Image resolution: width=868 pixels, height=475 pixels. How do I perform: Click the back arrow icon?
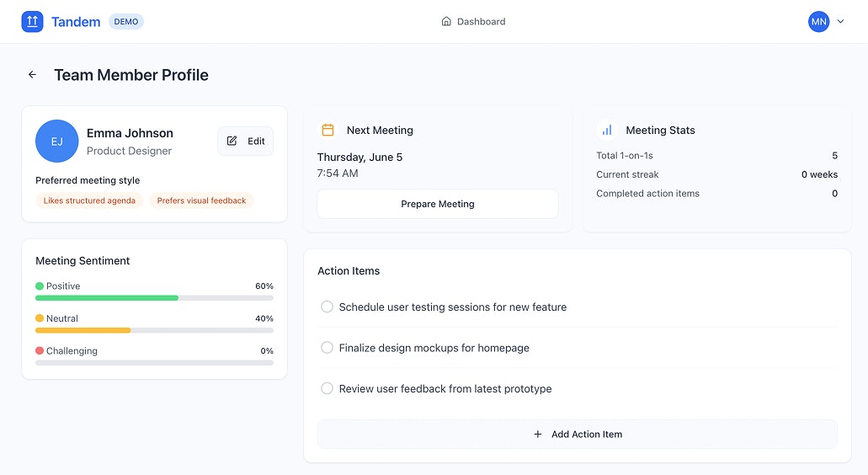33,75
